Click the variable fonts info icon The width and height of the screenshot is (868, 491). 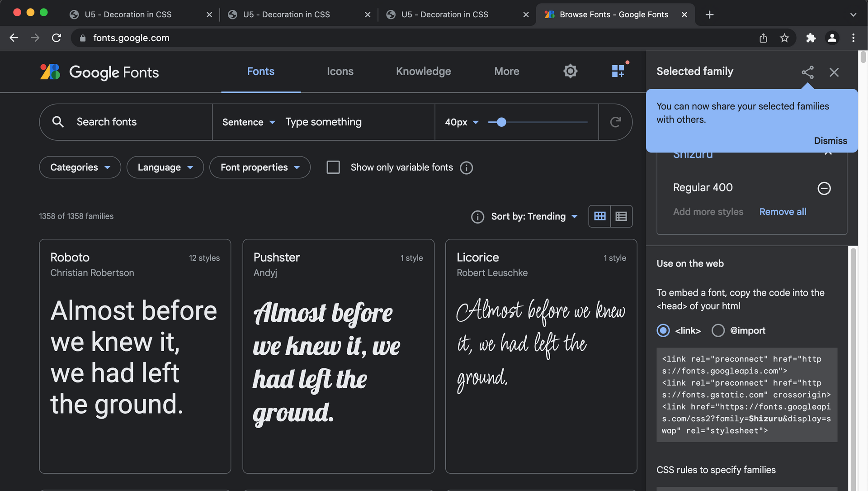(466, 168)
